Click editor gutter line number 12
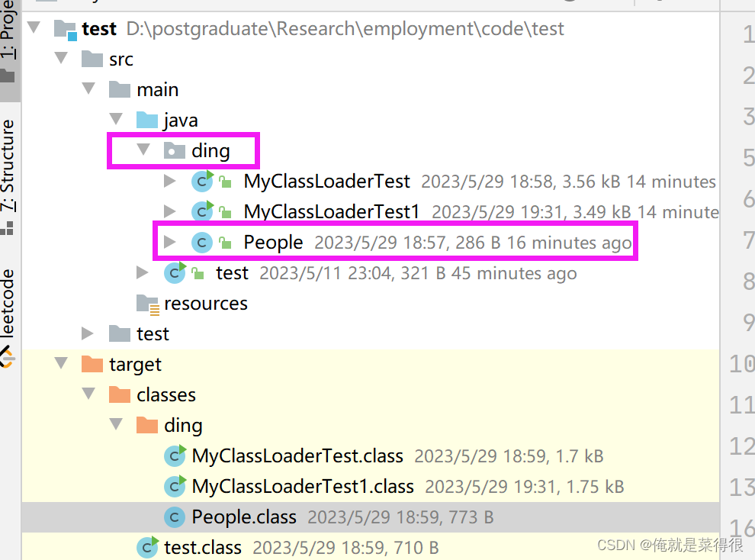 (742, 446)
